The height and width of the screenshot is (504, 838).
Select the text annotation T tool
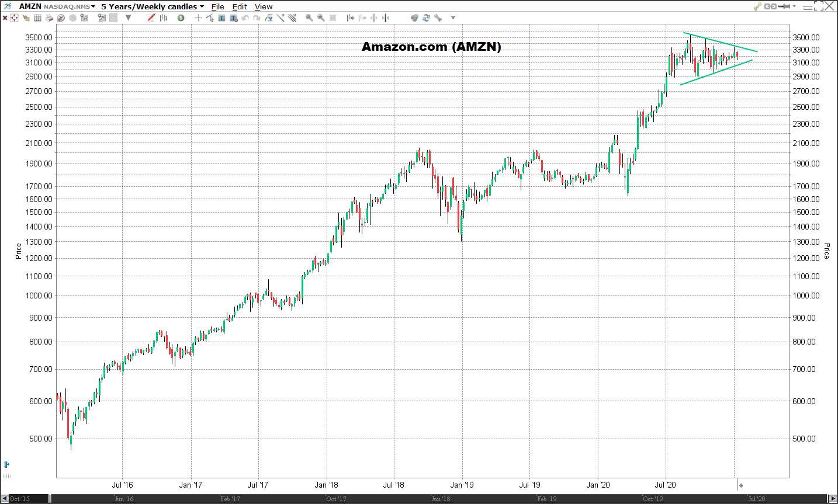pyautogui.click(x=221, y=18)
